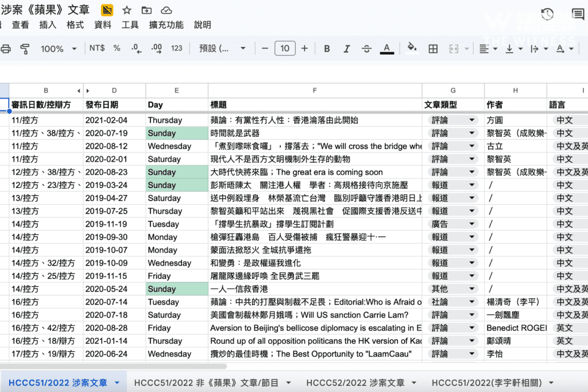Image resolution: width=588 pixels, height=392 pixels.
Task: Toggle strikethrough formatting
Action: point(366,49)
